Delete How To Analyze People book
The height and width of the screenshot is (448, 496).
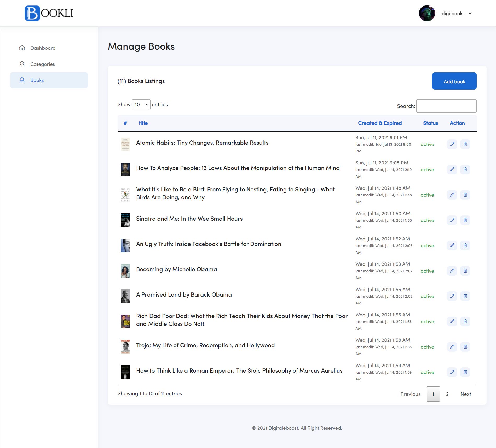tap(465, 169)
